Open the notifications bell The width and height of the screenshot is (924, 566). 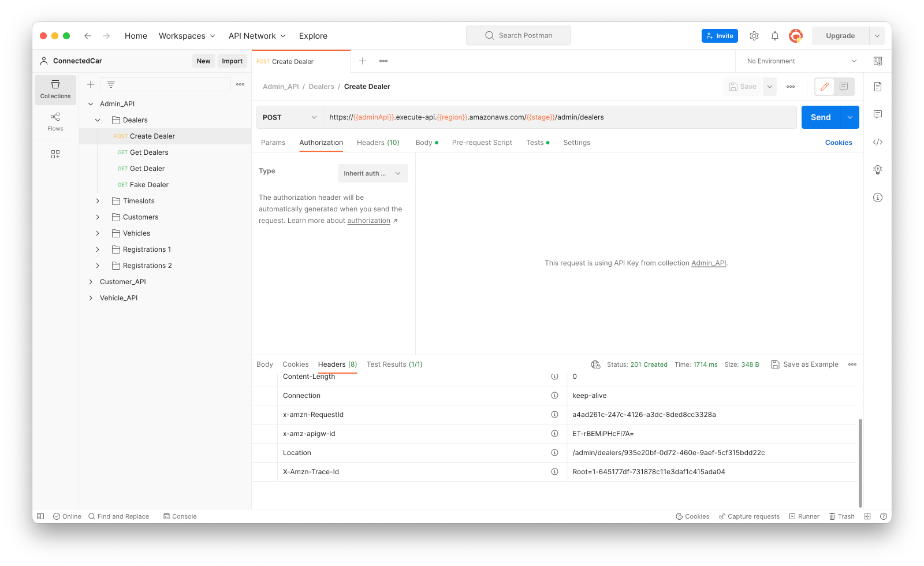pyautogui.click(x=775, y=36)
